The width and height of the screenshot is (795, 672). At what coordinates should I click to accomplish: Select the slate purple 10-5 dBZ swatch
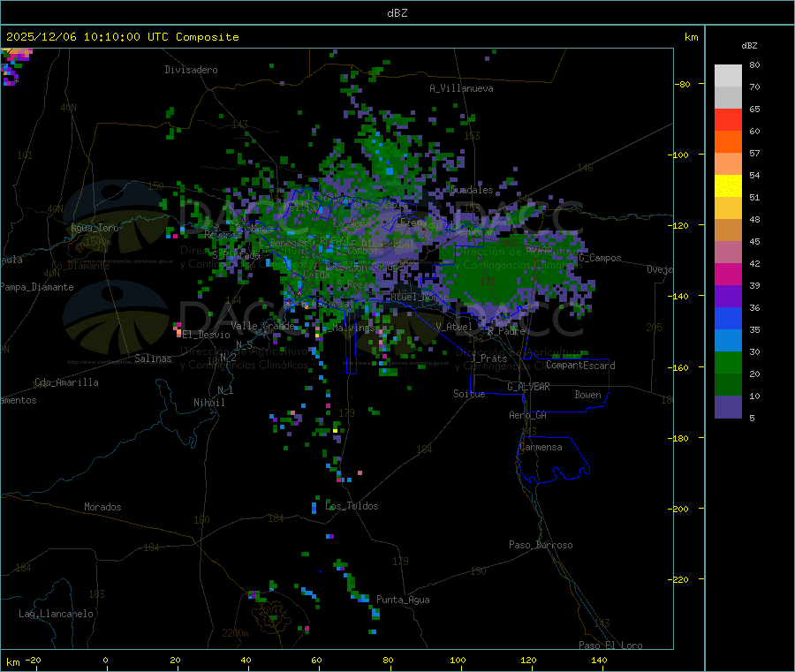point(728,406)
